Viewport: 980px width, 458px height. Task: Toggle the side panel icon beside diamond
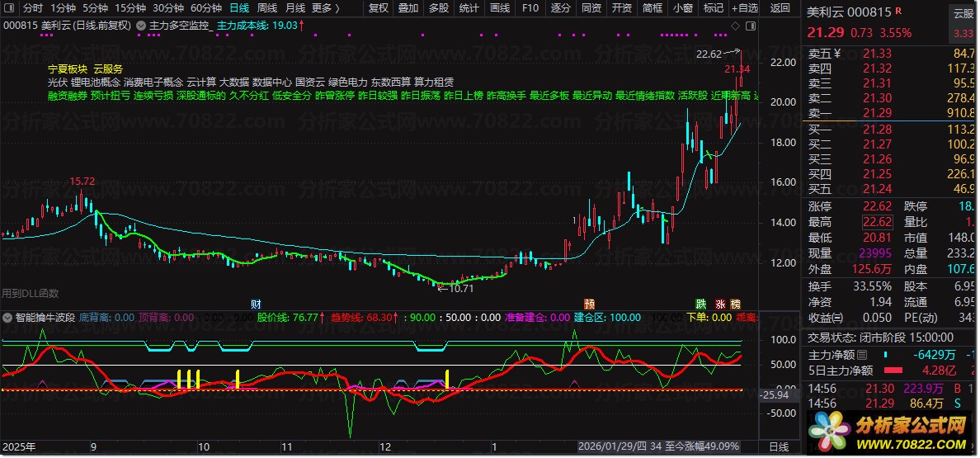(750, 26)
